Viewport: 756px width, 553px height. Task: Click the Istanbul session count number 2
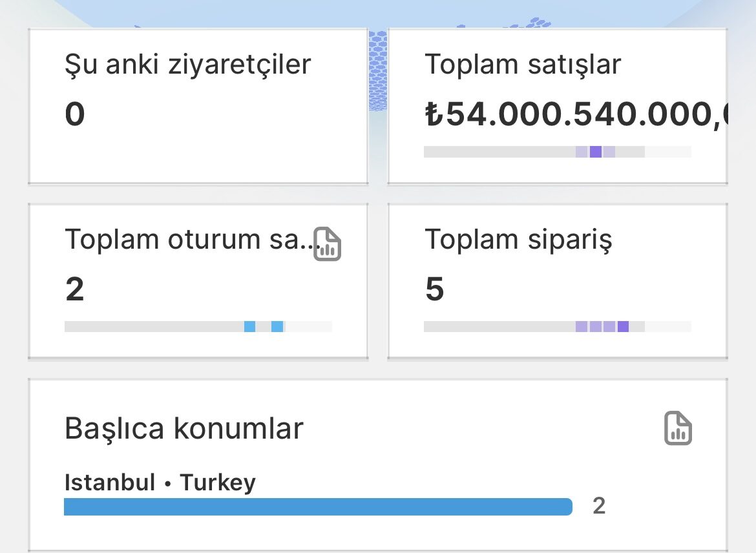click(599, 506)
